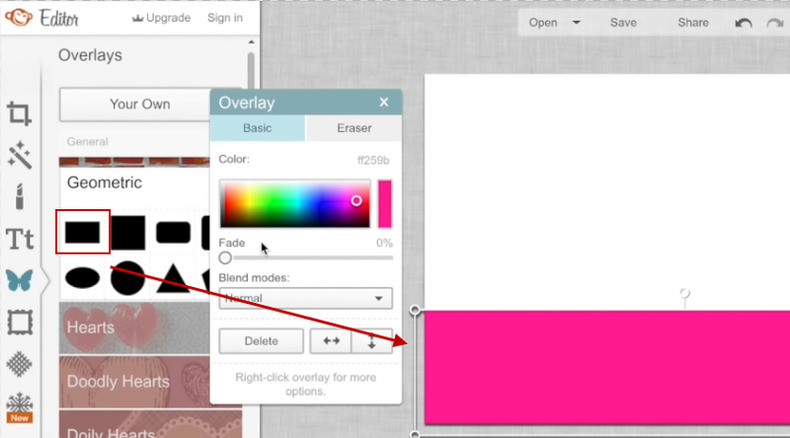Select the Frames tool icon
Screen dimensions: 790x438
pyautogui.click(x=19, y=322)
